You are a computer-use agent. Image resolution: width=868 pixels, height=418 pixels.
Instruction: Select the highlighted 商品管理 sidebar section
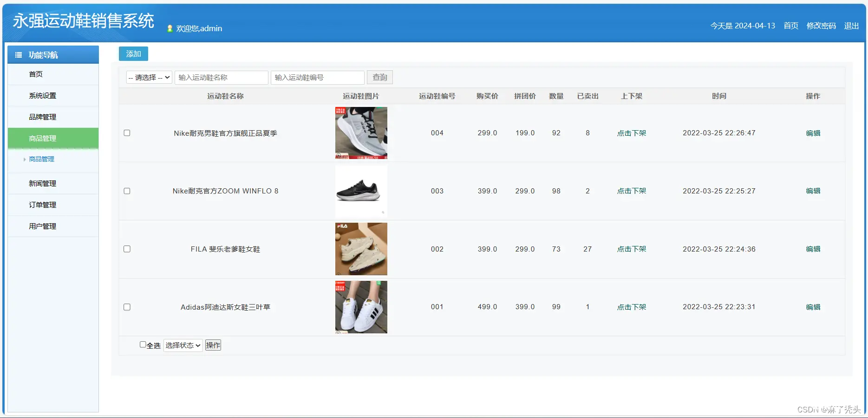(x=53, y=139)
